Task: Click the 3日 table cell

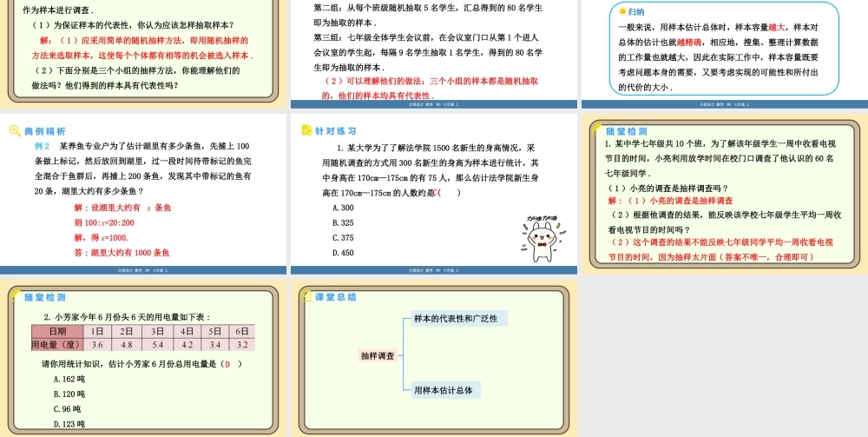Action: tap(156, 331)
